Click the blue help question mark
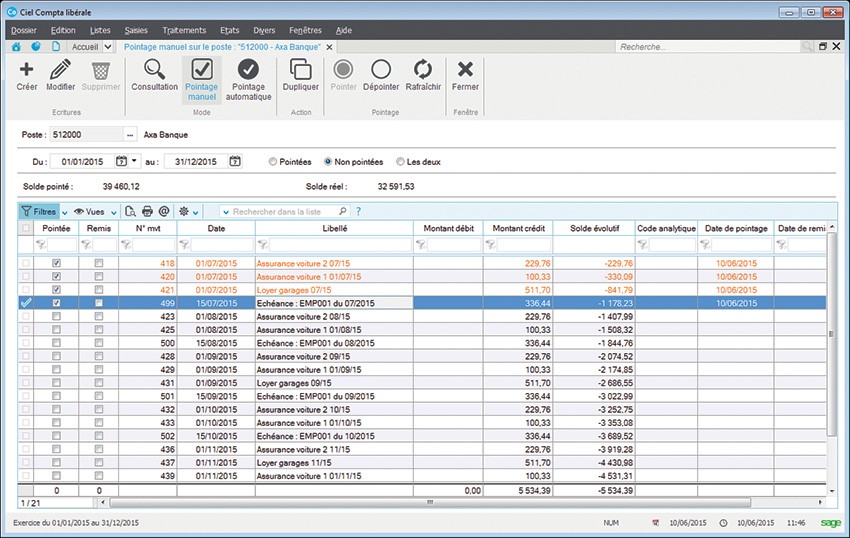 358,212
